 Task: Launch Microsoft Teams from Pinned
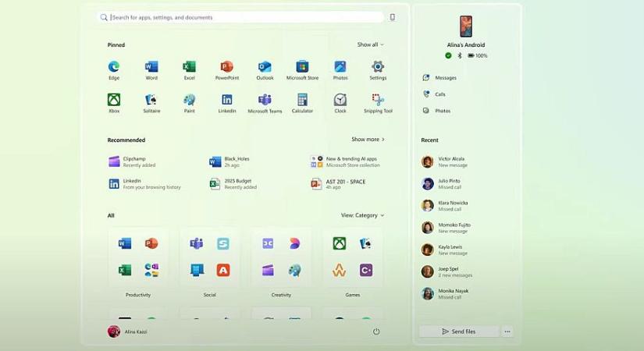265,103
